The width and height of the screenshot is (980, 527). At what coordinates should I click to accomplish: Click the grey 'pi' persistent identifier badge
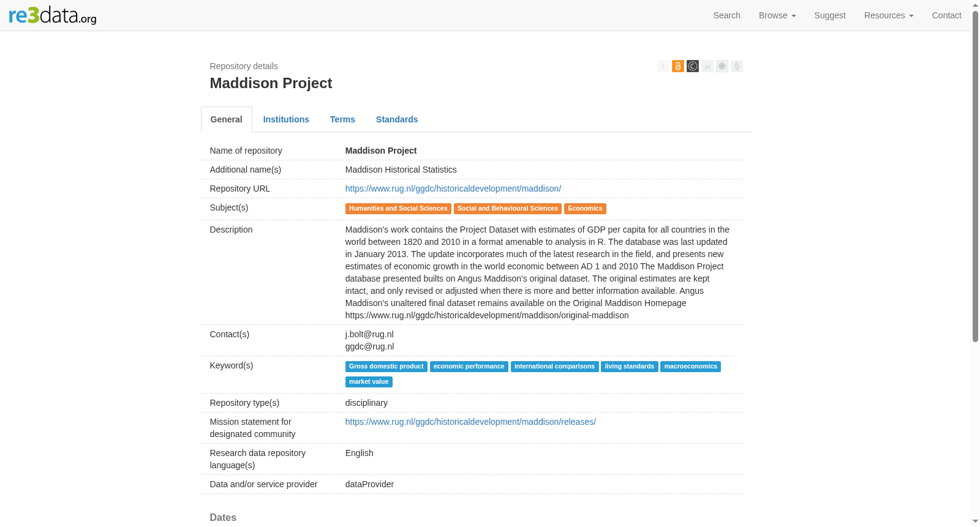pos(707,66)
